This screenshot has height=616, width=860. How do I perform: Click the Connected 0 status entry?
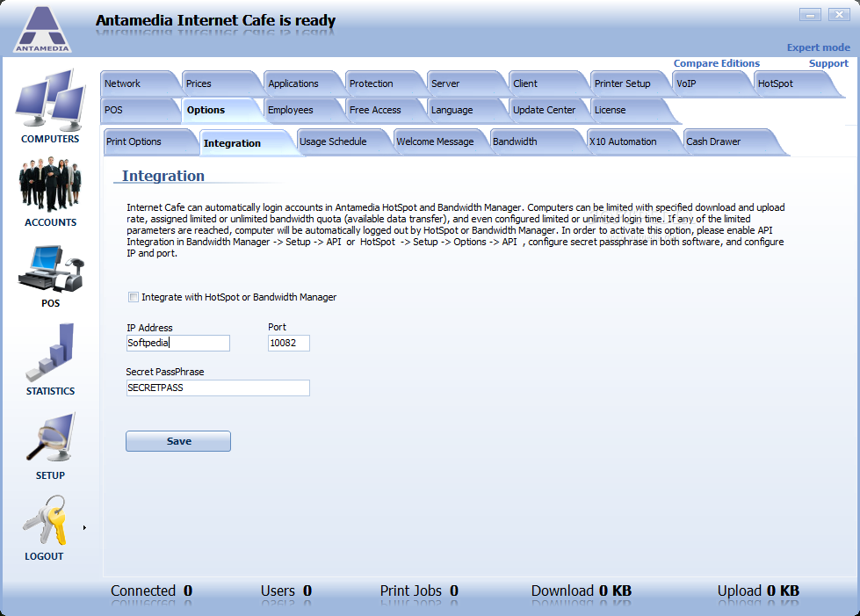[x=151, y=591]
